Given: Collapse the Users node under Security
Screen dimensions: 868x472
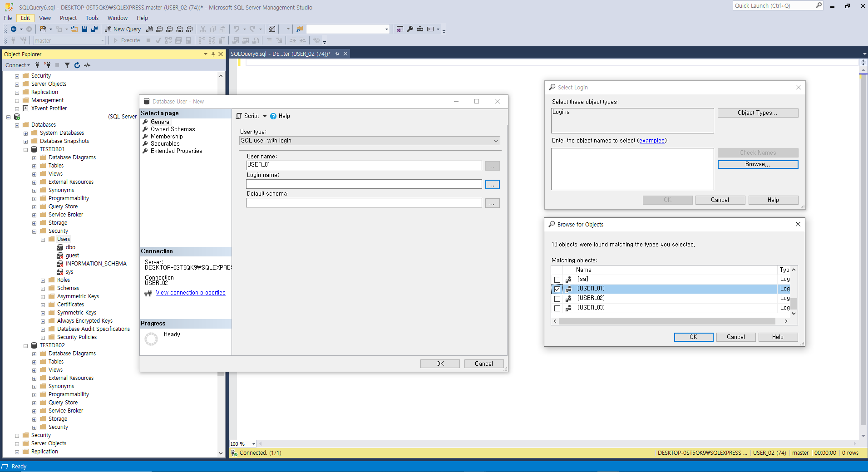Looking at the screenshot, I should (43, 239).
